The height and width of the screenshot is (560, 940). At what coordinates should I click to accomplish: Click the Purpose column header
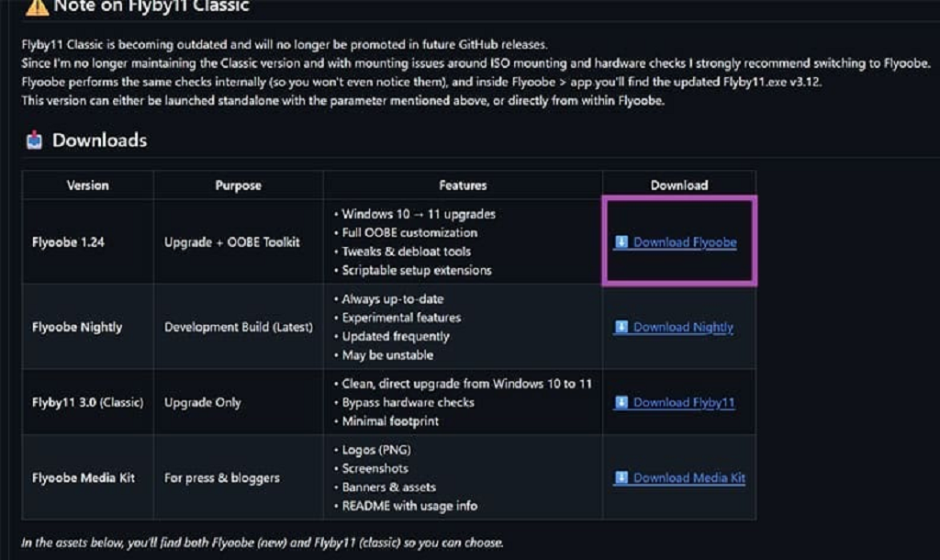[x=238, y=185]
